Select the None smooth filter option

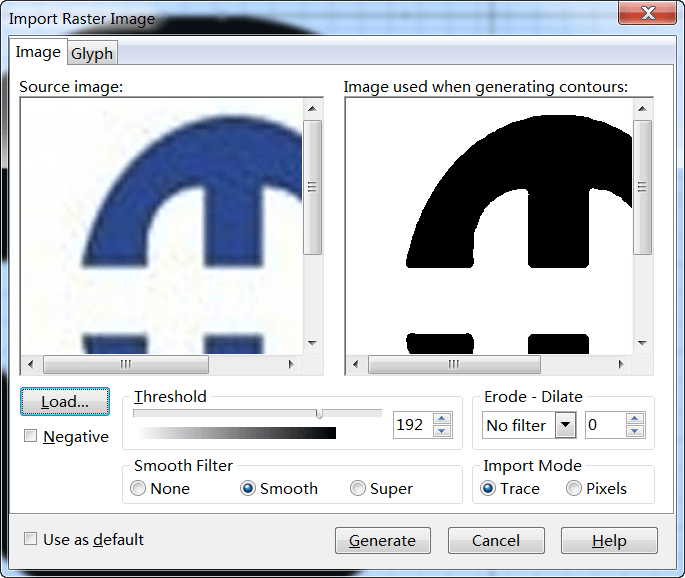[x=138, y=488]
